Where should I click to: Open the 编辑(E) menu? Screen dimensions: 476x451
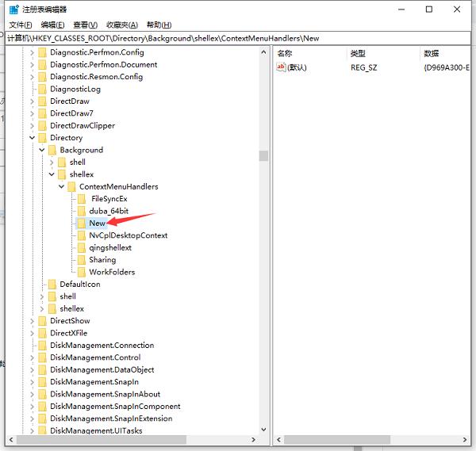click(x=52, y=25)
